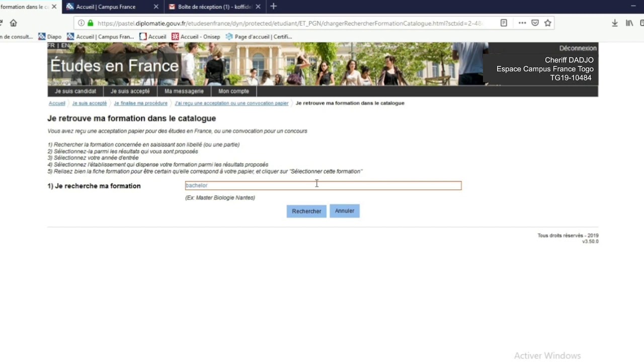Close the 'Accueil | Campus France' tab
The height and width of the screenshot is (362, 644).
click(156, 7)
